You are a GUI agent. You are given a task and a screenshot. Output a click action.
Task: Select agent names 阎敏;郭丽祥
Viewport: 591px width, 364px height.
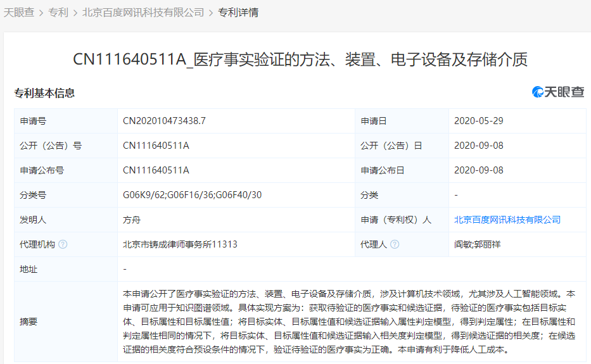[x=477, y=244]
